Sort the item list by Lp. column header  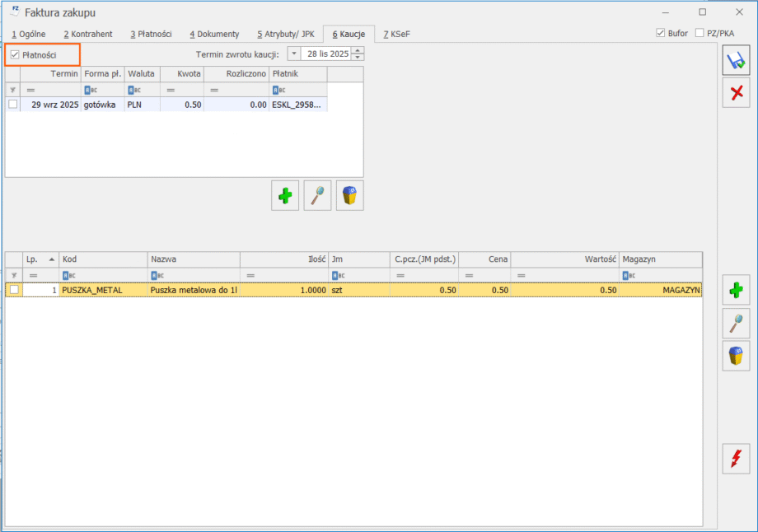coord(39,259)
